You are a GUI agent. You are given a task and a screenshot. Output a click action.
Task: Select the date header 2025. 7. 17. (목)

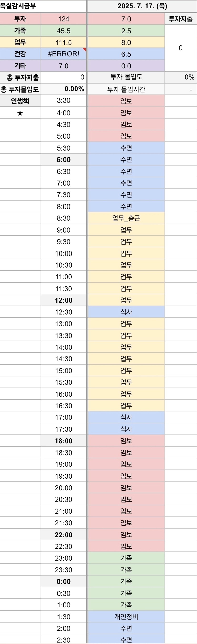[142, 6]
